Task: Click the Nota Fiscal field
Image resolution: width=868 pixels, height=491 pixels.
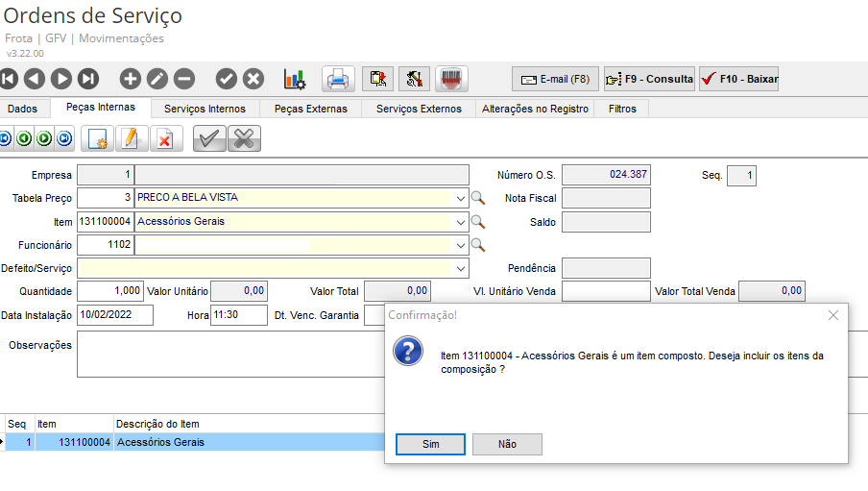Action: (606, 198)
